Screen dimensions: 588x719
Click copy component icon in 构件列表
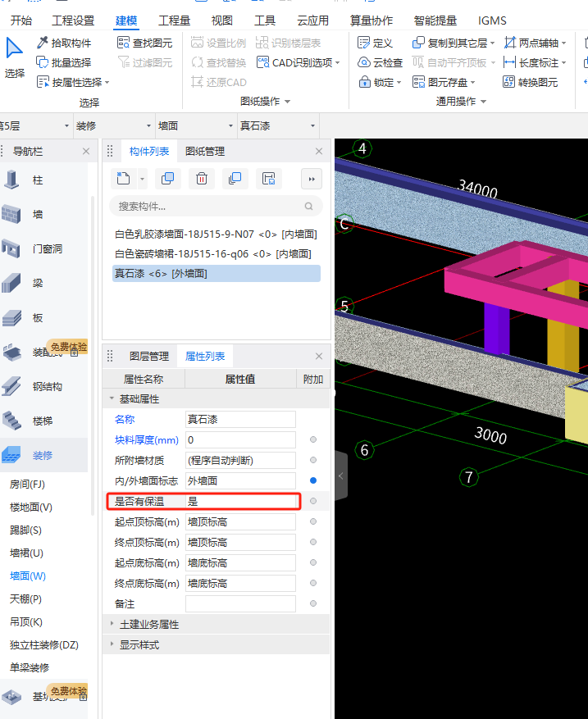click(x=168, y=179)
